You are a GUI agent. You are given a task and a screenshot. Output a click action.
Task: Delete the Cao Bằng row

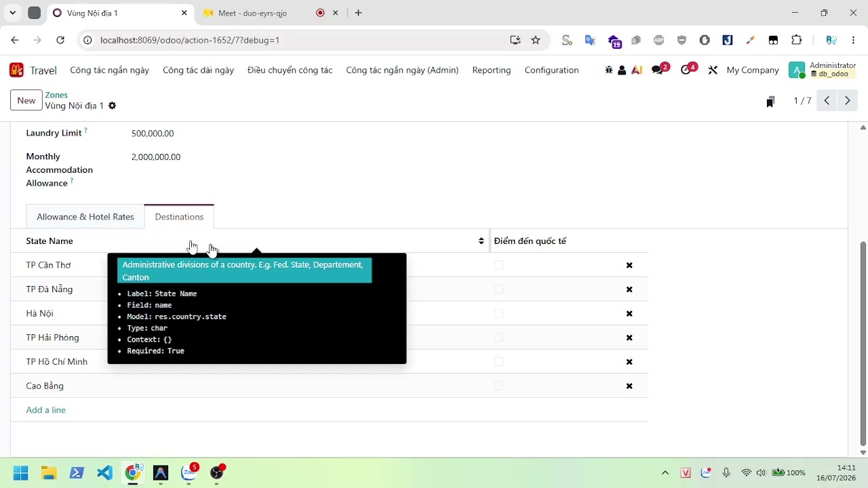pyautogui.click(x=629, y=386)
